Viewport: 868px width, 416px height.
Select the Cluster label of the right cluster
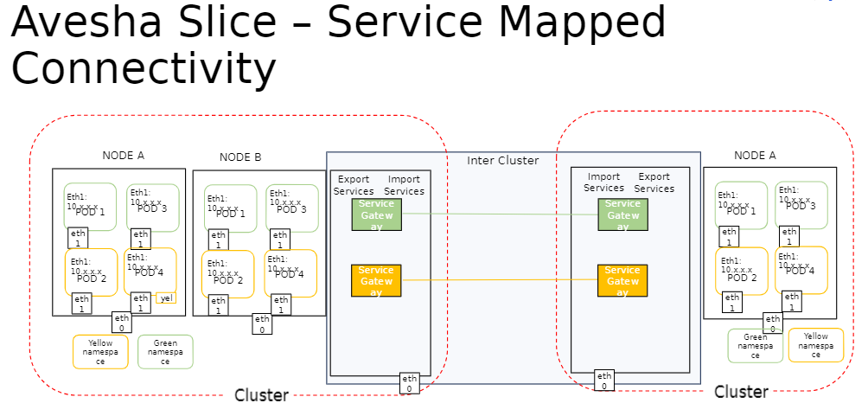coord(741,392)
